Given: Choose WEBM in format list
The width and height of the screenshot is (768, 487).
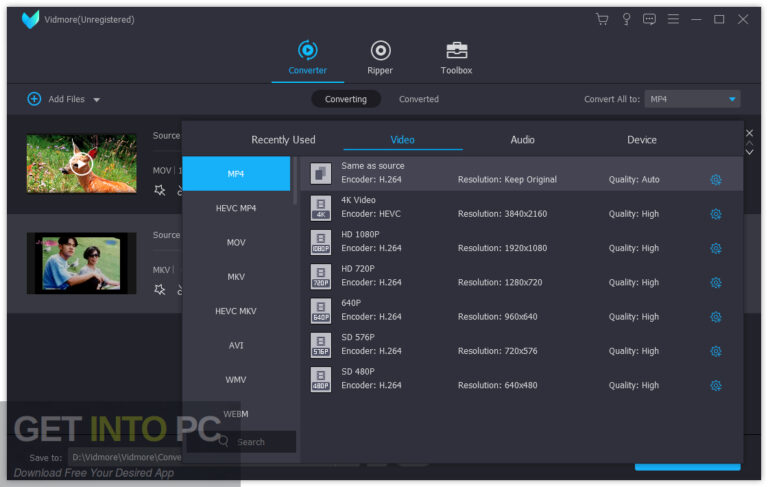Looking at the screenshot, I should tap(236, 414).
